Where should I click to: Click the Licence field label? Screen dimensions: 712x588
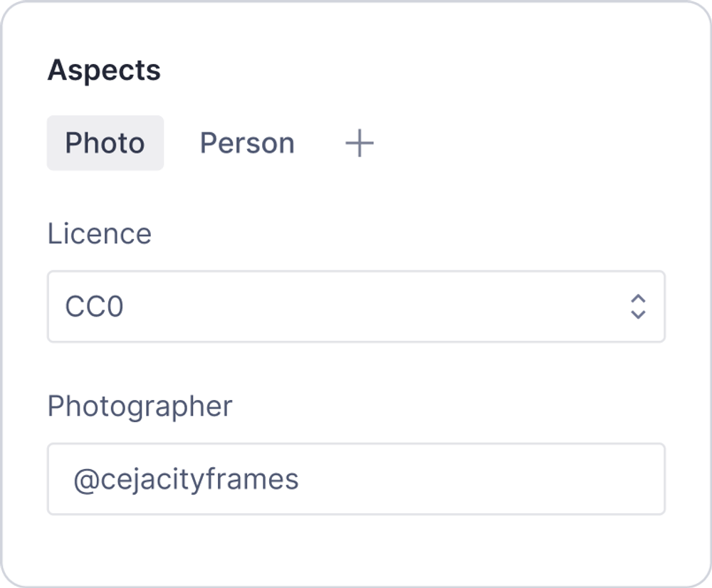[x=100, y=233]
